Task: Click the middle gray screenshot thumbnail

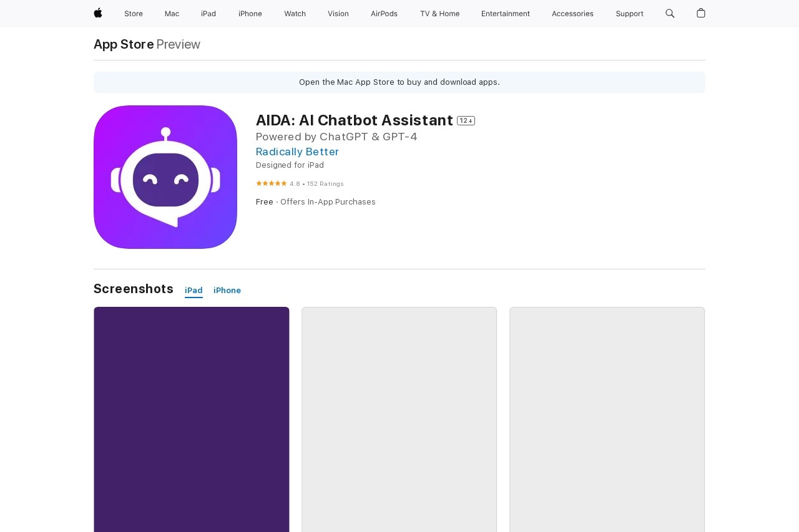Action: pos(399,419)
